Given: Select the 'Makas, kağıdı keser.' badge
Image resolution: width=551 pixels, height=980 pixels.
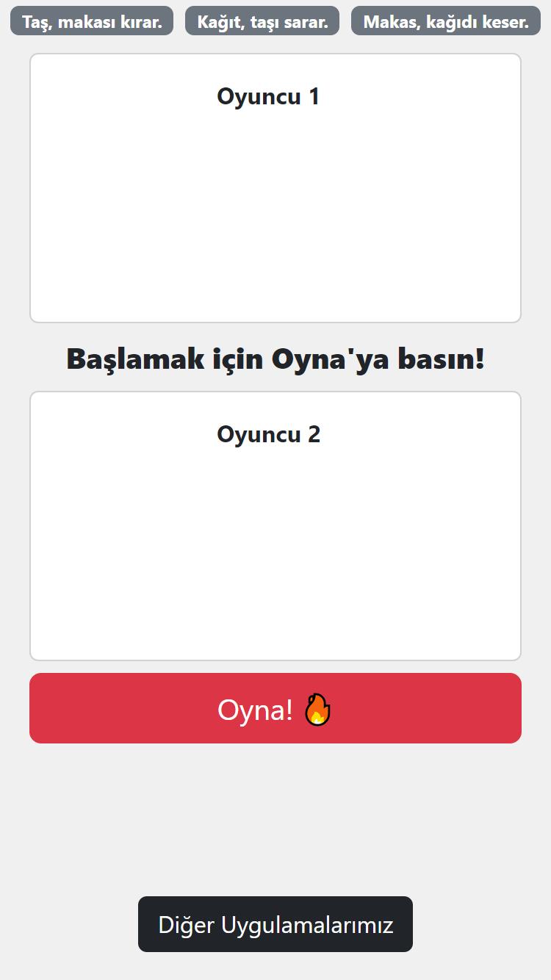Looking at the screenshot, I should pyautogui.click(x=446, y=21).
